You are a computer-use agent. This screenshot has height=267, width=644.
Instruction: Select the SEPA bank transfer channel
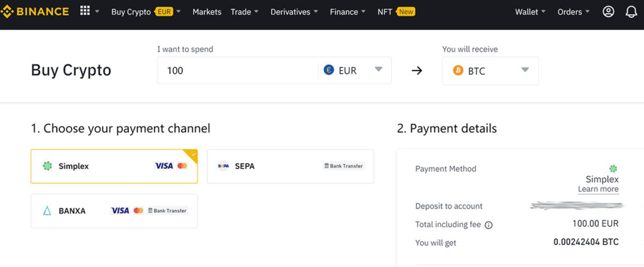290,166
